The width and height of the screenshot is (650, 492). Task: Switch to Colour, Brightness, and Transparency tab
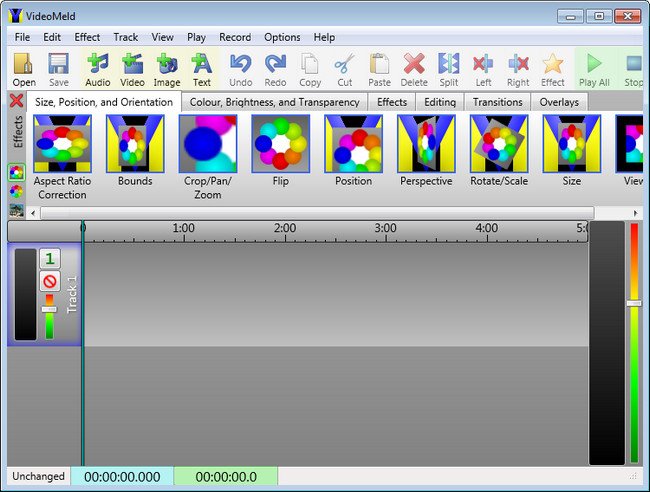pyautogui.click(x=274, y=102)
